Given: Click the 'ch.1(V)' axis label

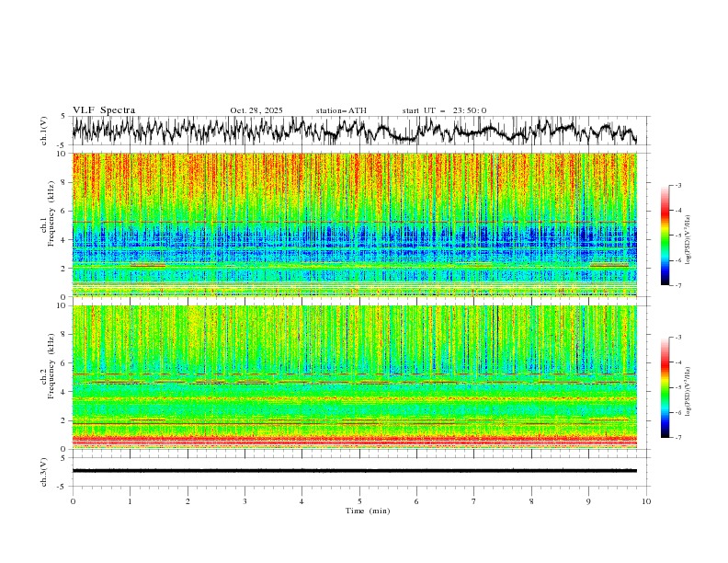Looking at the screenshot, I should click(44, 131).
